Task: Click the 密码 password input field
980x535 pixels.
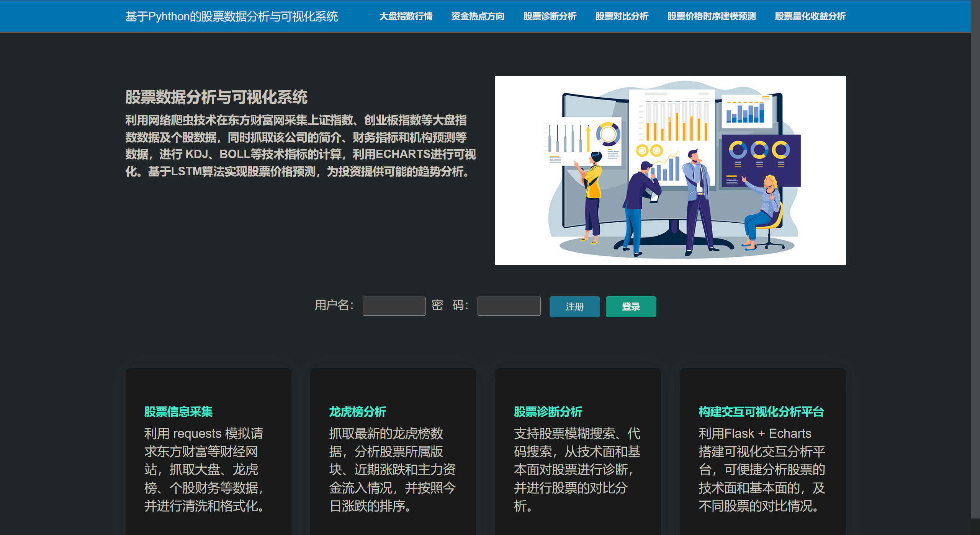Action: [508, 306]
